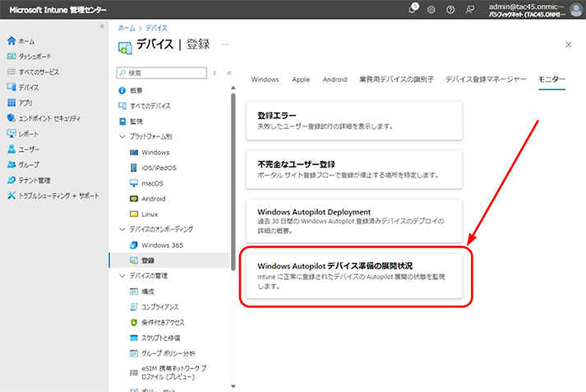The image size is (586, 392).
Task: Open the feedback icon in header
Action: pyautogui.click(x=470, y=10)
